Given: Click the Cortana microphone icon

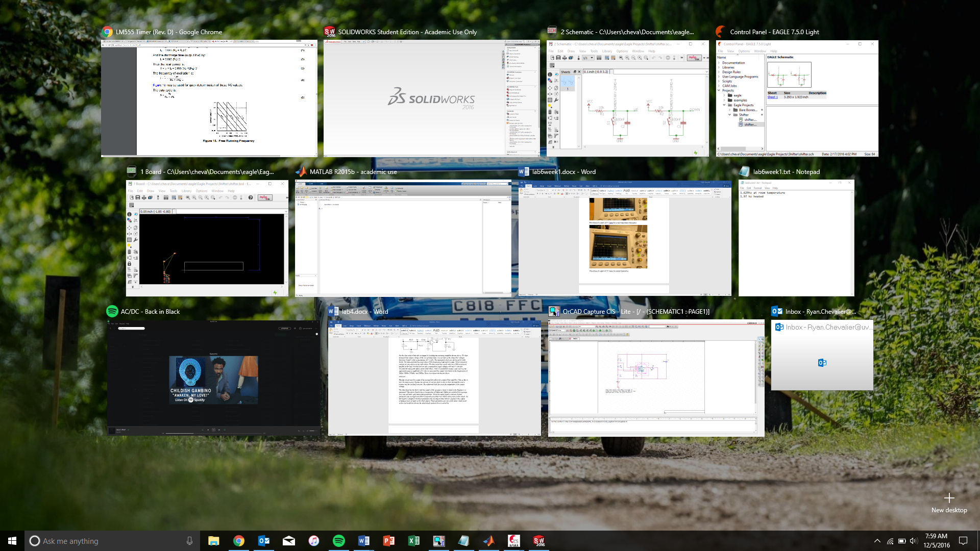Looking at the screenshot, I should [x=189, y=541].
